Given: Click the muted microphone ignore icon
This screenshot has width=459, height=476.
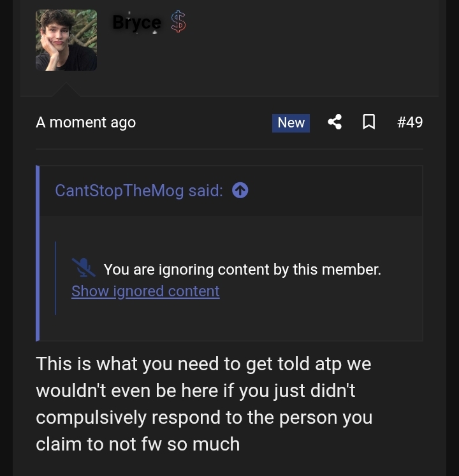Looking at the screenshot, I should click(x=84, y=268).
